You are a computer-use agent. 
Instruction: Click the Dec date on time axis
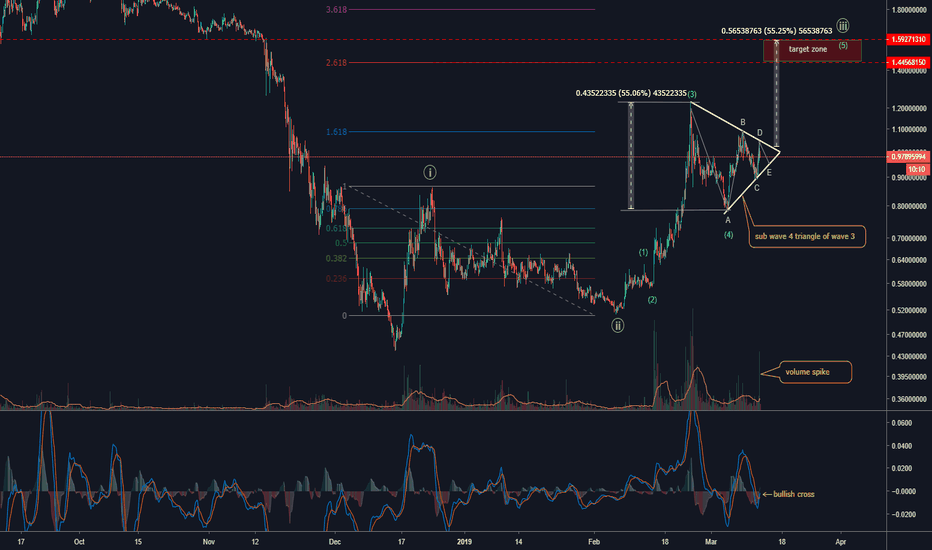point(335,542)
